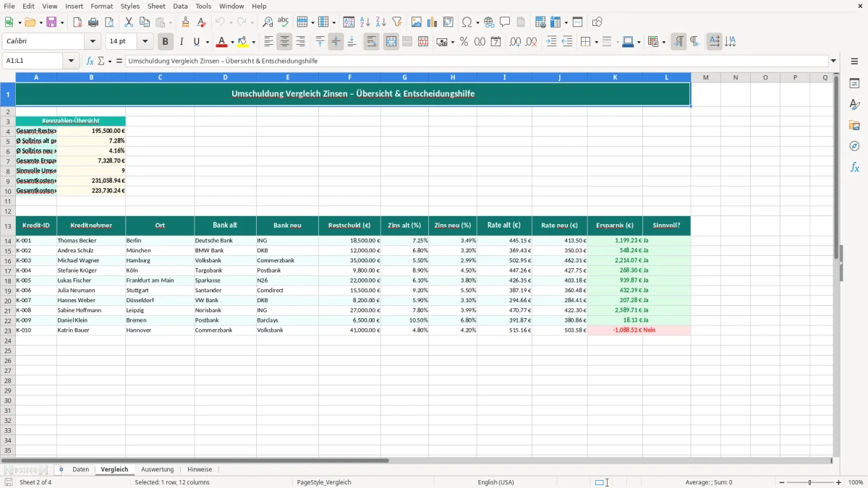Screen dimensions: 868x488
Task: Open the Font Size dropdown (14 pt)
Action: tap(145, 42)
